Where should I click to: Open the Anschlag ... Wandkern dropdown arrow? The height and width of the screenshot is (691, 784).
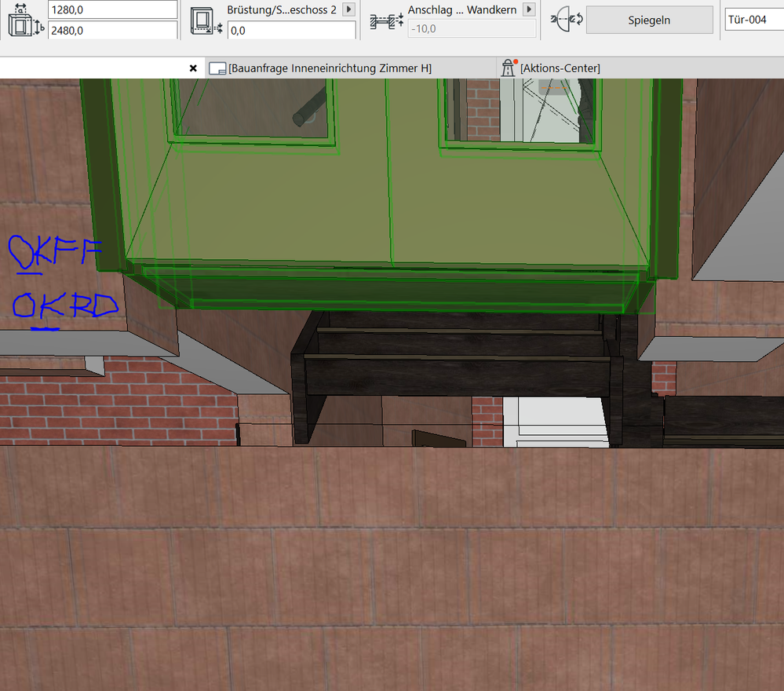(x=528, y=9)
